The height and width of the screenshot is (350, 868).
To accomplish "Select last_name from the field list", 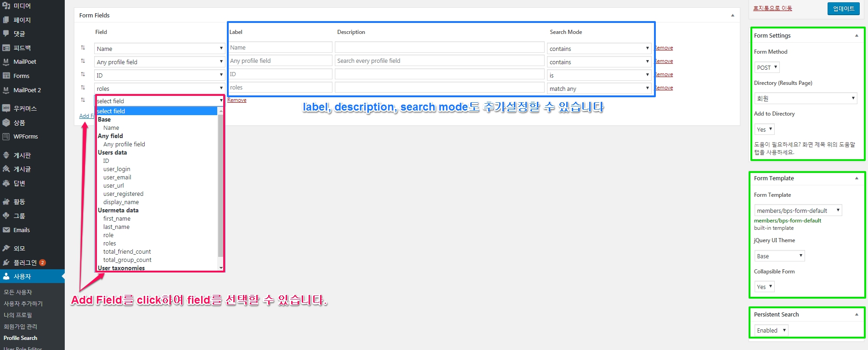I will 116,227.
